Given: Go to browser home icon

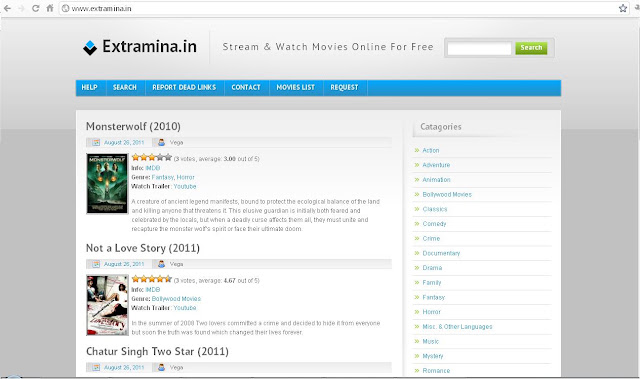Looking at the screenshot, I should (50, 8).
